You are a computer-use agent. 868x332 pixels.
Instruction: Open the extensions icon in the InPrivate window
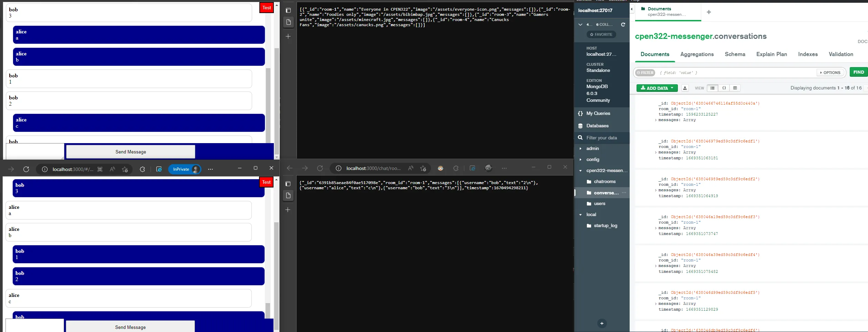[142, 169]
